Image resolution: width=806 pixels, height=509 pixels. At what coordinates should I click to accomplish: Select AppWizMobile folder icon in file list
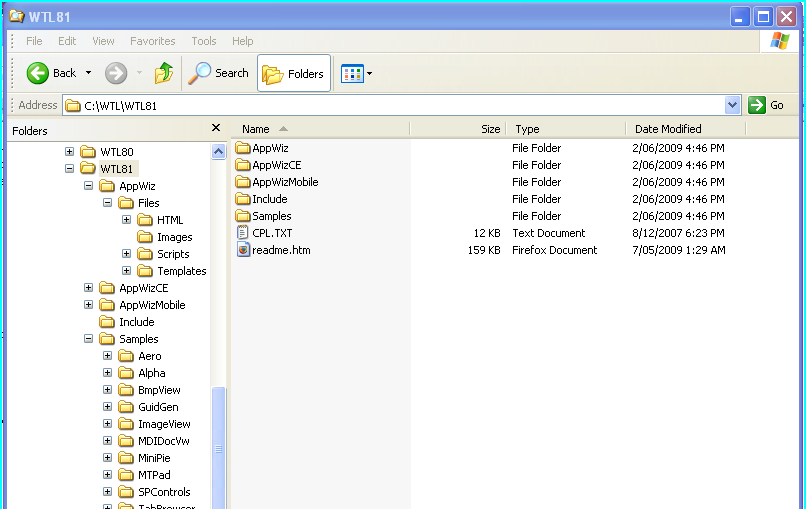[x=243, y=182]
